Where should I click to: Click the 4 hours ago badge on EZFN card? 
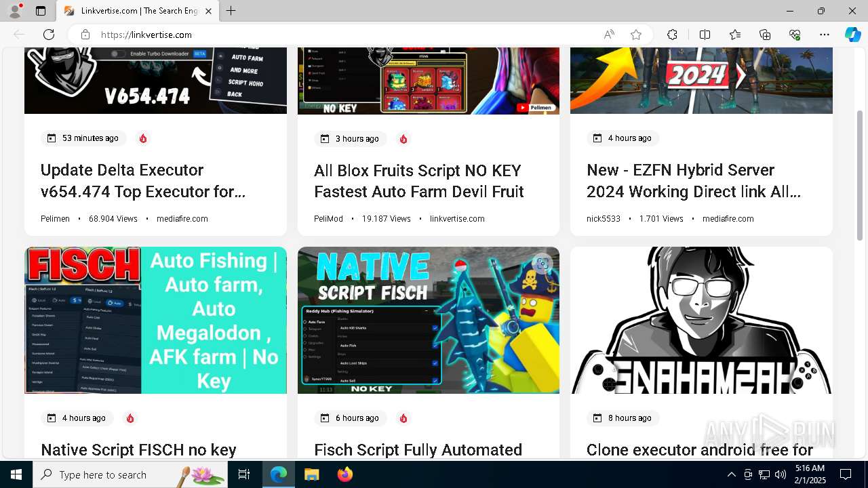[623, 138]
